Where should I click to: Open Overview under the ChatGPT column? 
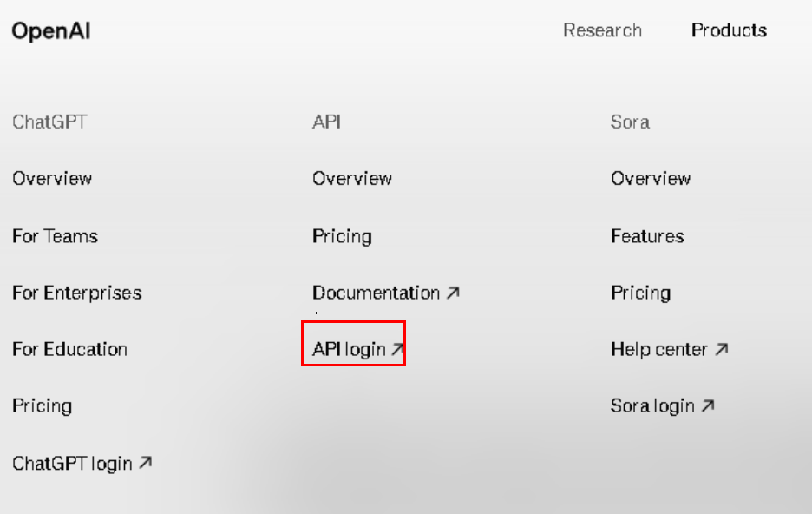[52, 179]
